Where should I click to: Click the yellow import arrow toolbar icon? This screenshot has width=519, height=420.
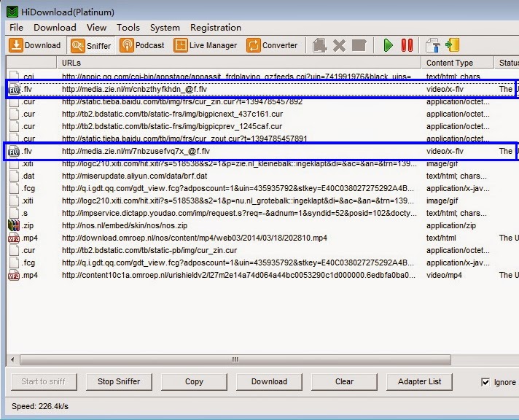point(453,45)
